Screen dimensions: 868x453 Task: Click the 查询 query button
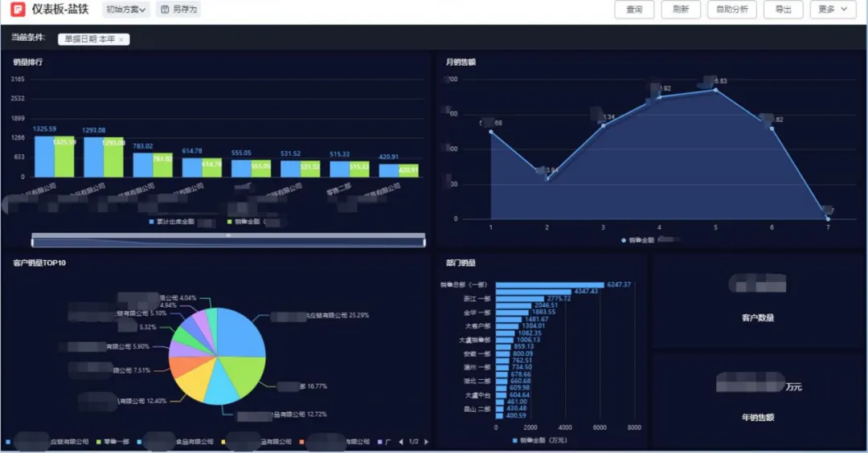[x=634, y=10]
